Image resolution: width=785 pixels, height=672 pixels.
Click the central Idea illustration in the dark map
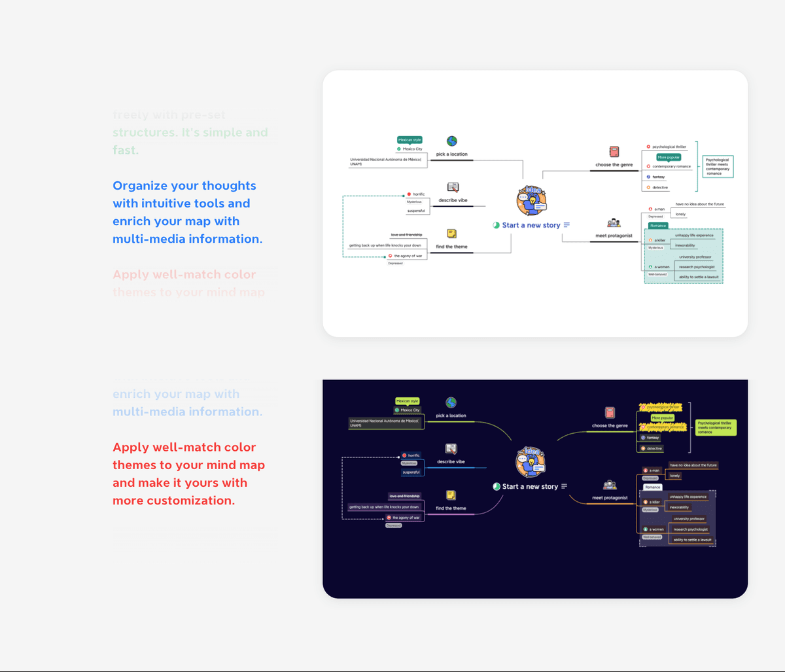point(531,462)
